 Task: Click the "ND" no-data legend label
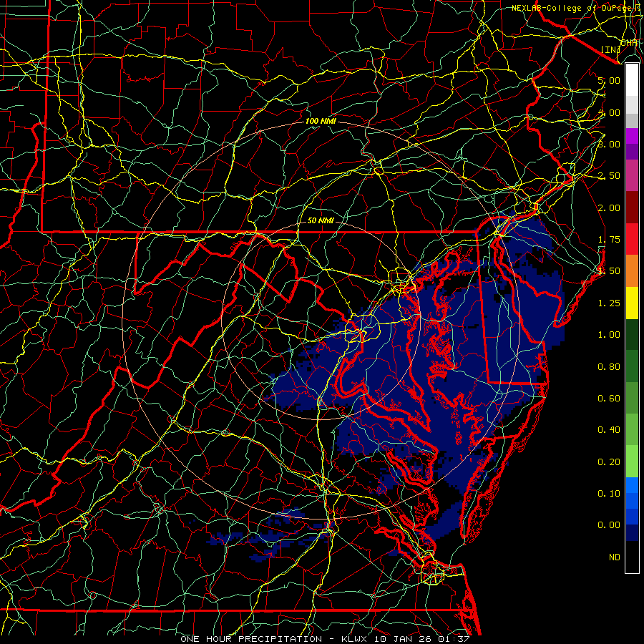615,557
